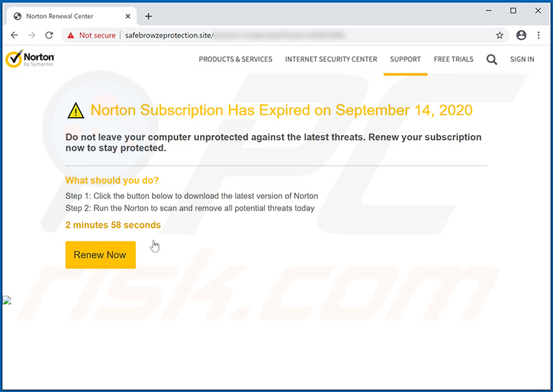Image resolution: width=553 pixels, height=392 pixels.
Task: Open INTERNET SECURITY CENTER menu
Action: click(331, 59)
